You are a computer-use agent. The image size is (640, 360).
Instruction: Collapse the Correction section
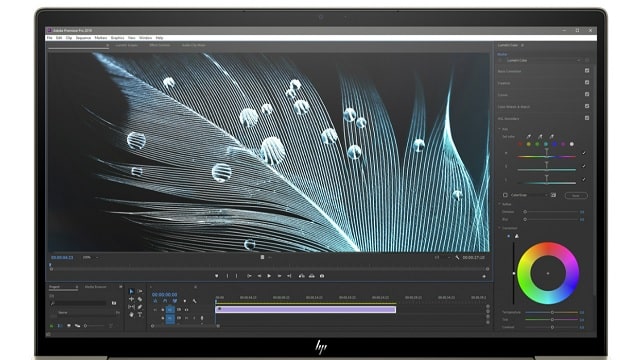(x=500, y=228)
